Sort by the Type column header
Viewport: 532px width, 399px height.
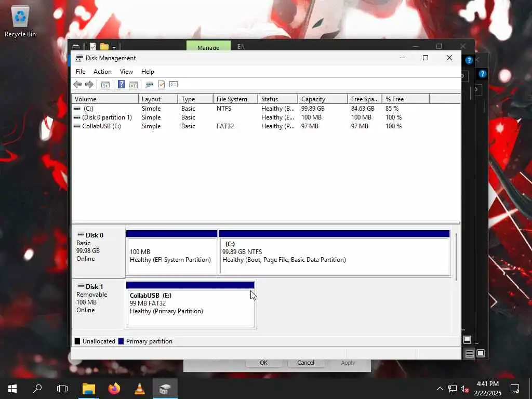click(x=195, y=99)
